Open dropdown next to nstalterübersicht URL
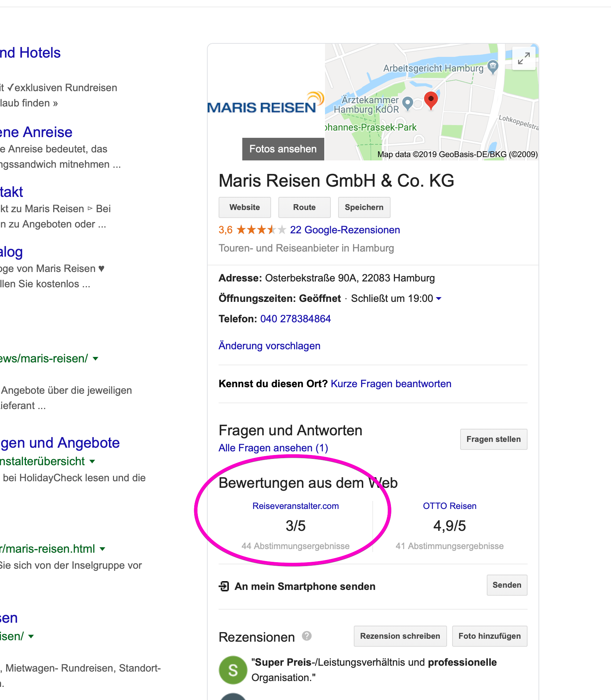The height and width of the screenshot is (700, 611). point(92,462)
